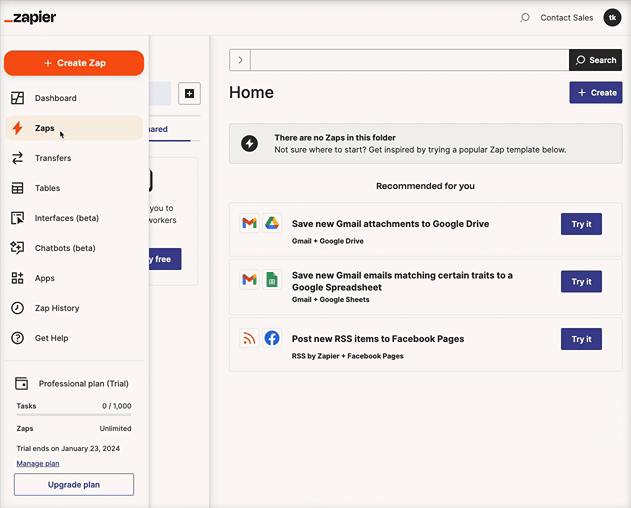The width and height of the screenshot is (631, 508).
Task: Select Zaps in the sidebar
Action: 74,128
